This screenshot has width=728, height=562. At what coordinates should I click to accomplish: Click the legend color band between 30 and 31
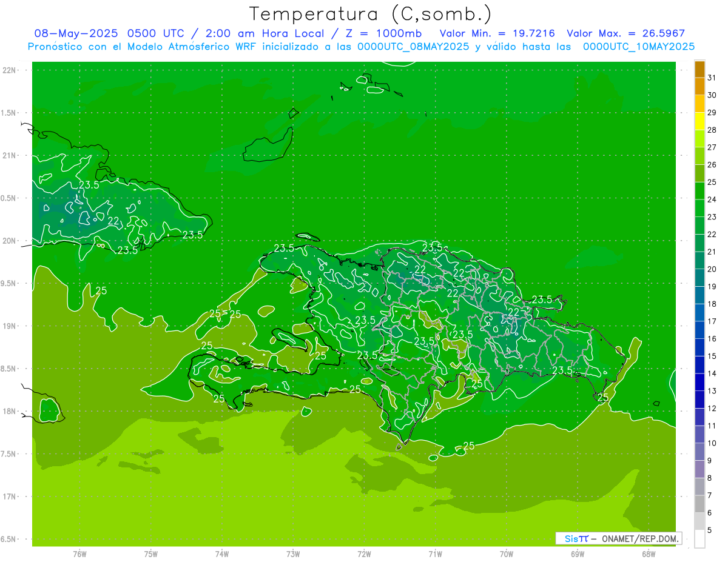click(699, 86)
